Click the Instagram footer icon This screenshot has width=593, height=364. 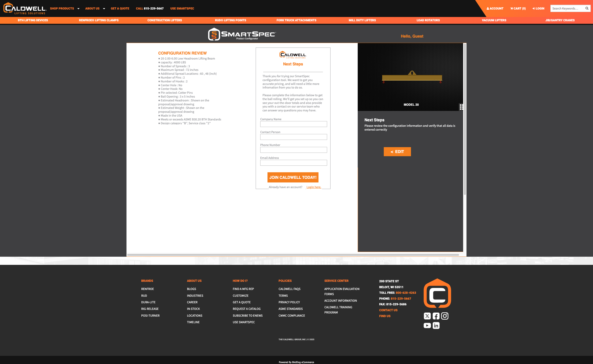click(x=445, y=316)
